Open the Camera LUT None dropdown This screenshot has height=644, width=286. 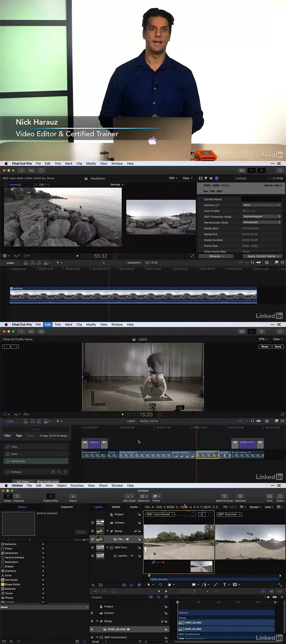coord(262,205)
